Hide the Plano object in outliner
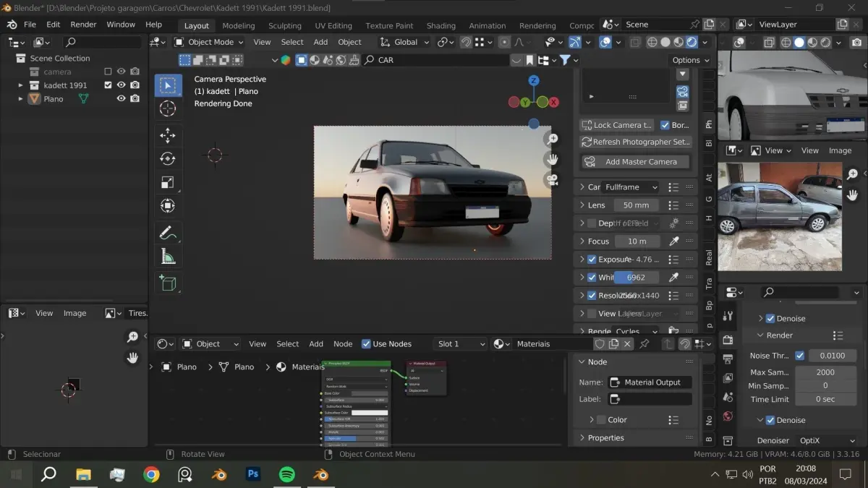Viewport: 868px width, 488px height. pos(122,99)
